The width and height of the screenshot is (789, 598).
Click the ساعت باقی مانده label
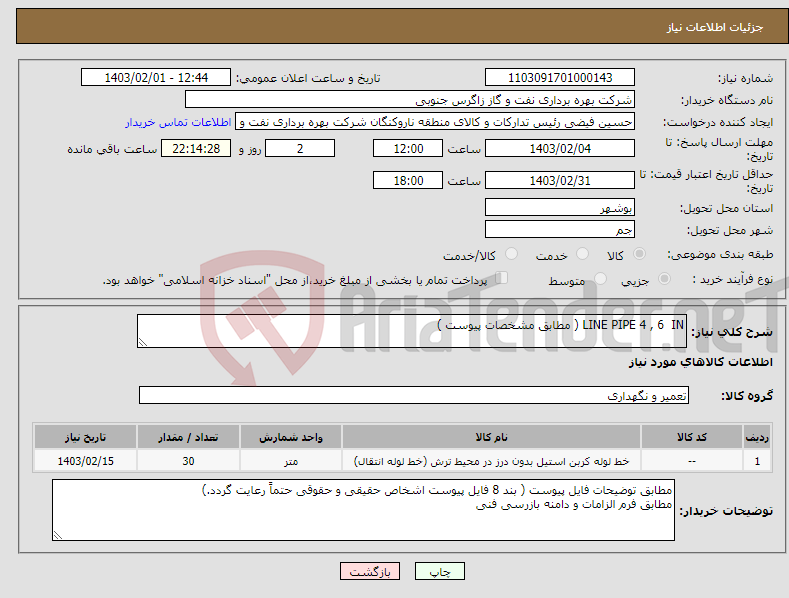[112, 150]
